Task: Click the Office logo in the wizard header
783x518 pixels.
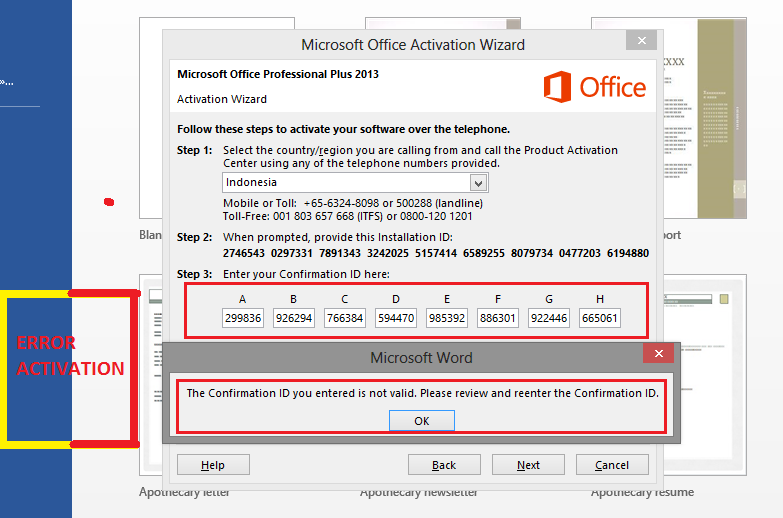Action: click(x=594, y=87)
